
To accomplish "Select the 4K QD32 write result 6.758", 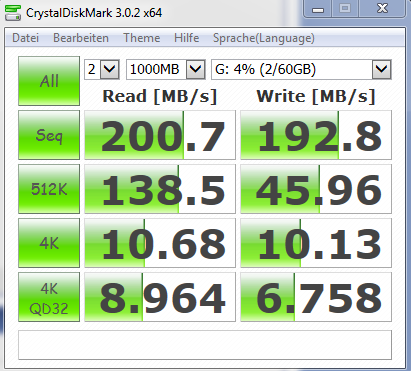I will [316, 297].
